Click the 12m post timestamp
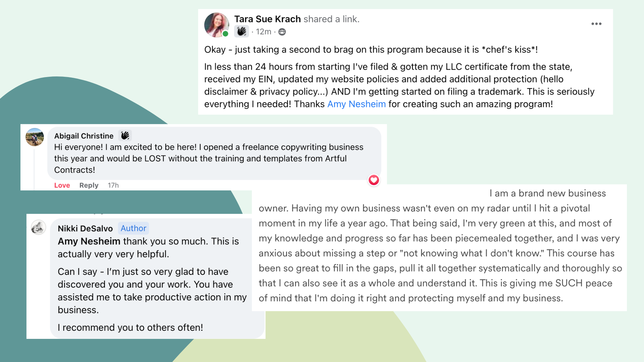Screen dimensions: 644x362 pyautogui.click(x=263, y=32)
